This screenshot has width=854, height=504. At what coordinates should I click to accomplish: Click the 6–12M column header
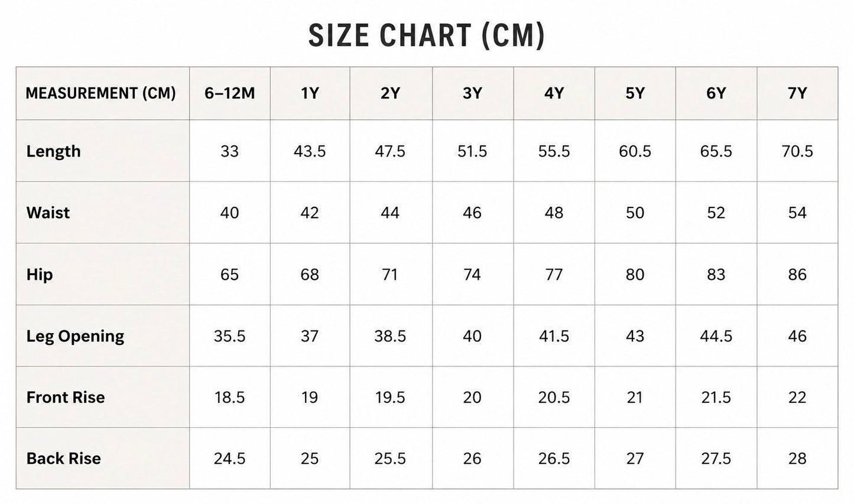coord(230,93)
